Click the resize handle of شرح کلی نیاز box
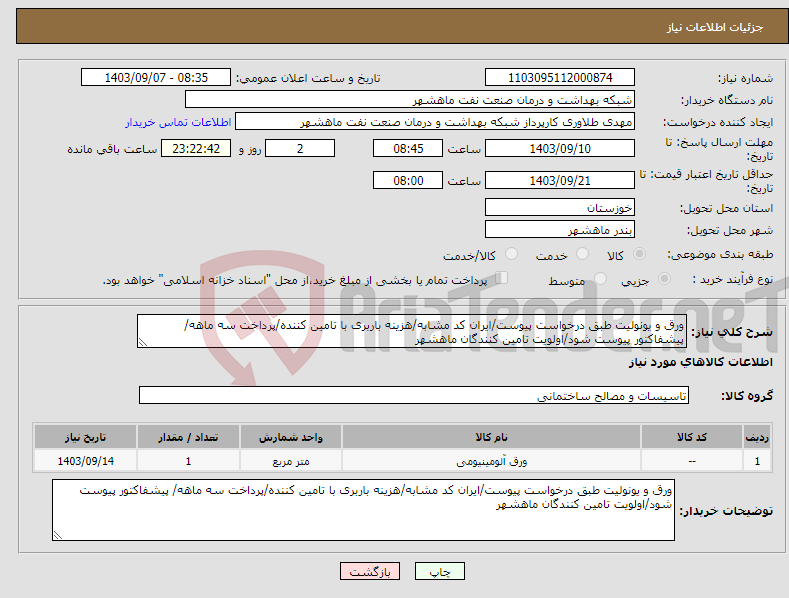789x598 pixels. tap(143, 342)
